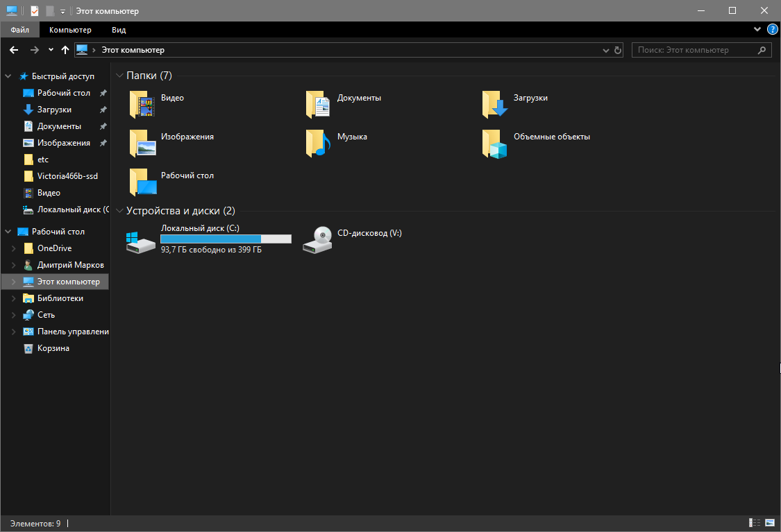Select OneDrive in the navigation pane
This screenshot has width=781, height=532.
[54, 248]
